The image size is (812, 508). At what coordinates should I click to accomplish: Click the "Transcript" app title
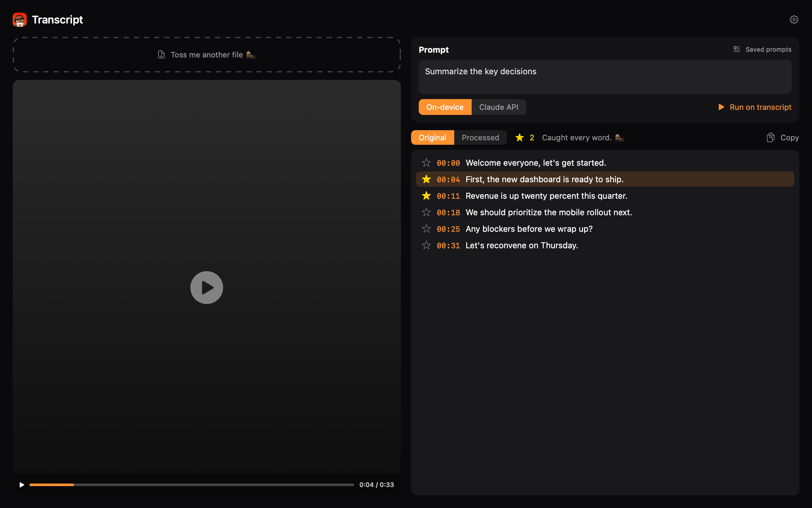[57, 19]
